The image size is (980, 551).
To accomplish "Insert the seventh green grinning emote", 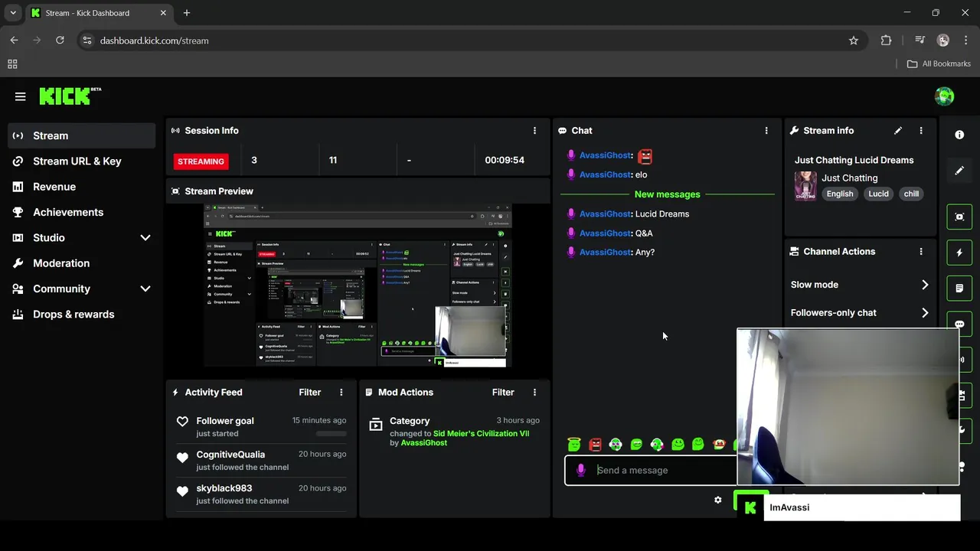I will pos(698,445).
